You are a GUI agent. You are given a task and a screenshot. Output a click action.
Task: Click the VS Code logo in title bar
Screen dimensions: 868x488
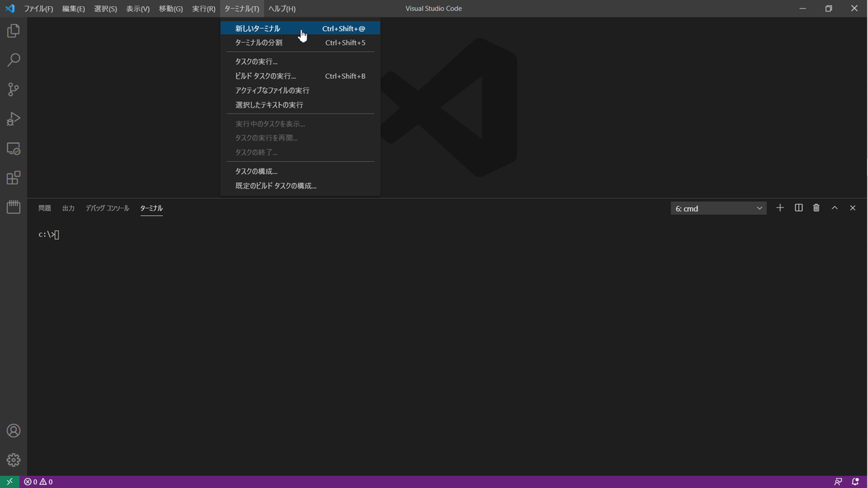[9, 9]
